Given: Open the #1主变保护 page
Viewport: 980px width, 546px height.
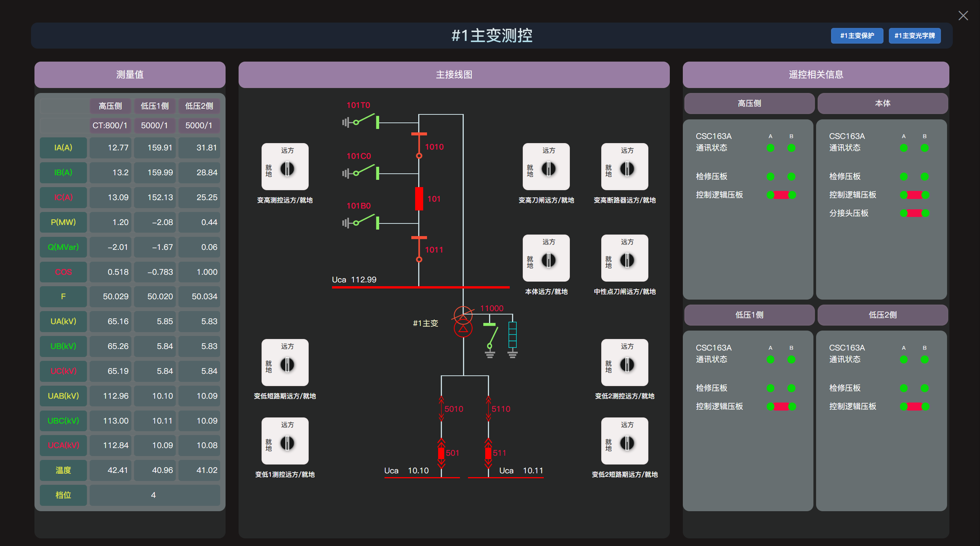Looking at the screenshot, I should pos(857,36).
